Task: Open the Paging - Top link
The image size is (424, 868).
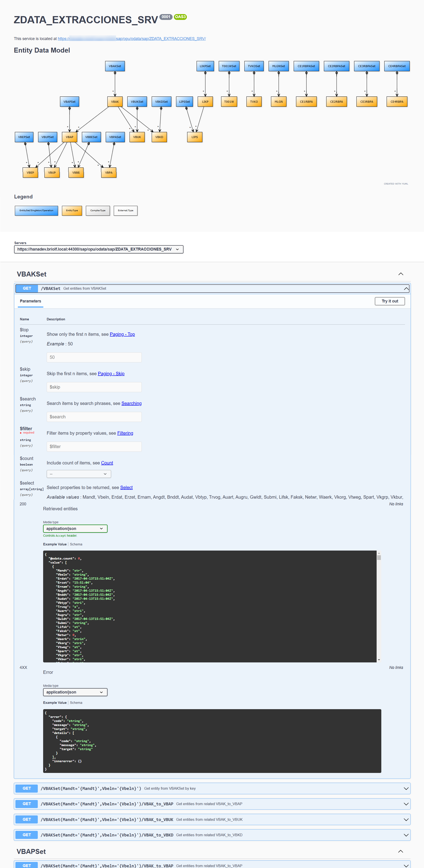Action: point(122,334)
